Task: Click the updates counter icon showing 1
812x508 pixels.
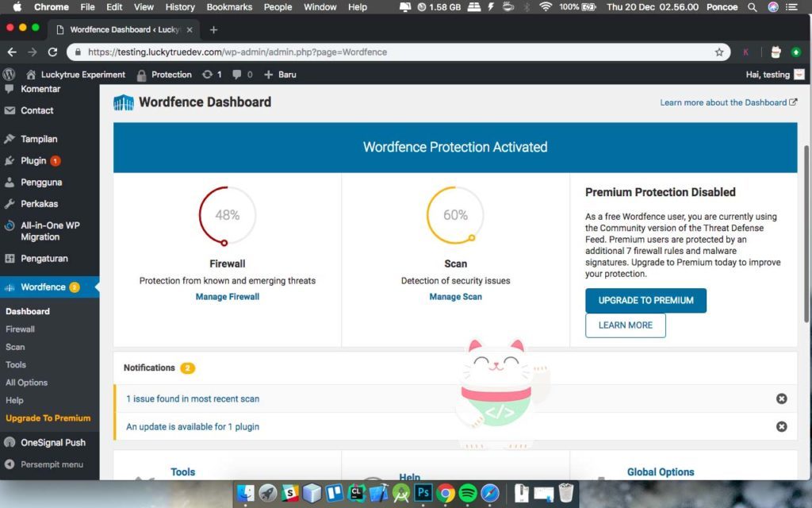Action: coord(212,75)
